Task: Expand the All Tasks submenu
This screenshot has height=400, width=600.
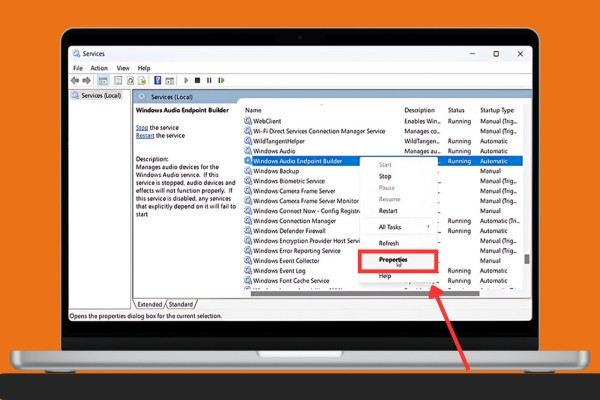Action: point(399,227)
